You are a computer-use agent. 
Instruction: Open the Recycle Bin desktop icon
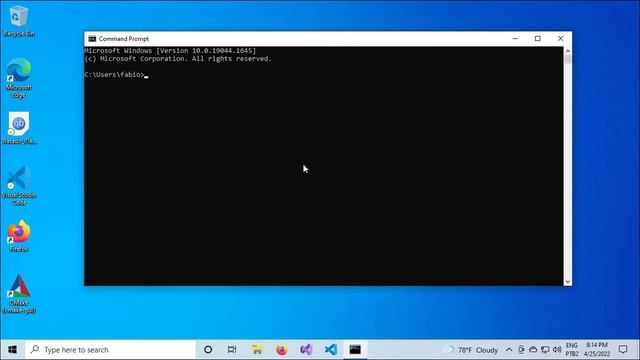tap(19, 21)
